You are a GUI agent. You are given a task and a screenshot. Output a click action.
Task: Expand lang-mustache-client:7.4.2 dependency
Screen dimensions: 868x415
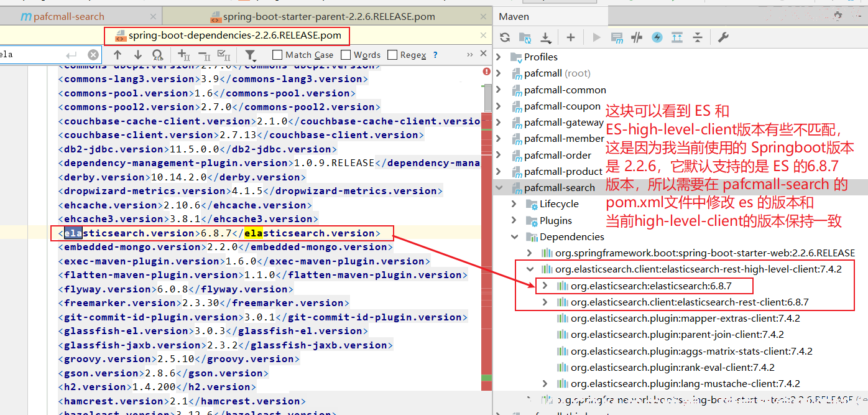point(545,383)
